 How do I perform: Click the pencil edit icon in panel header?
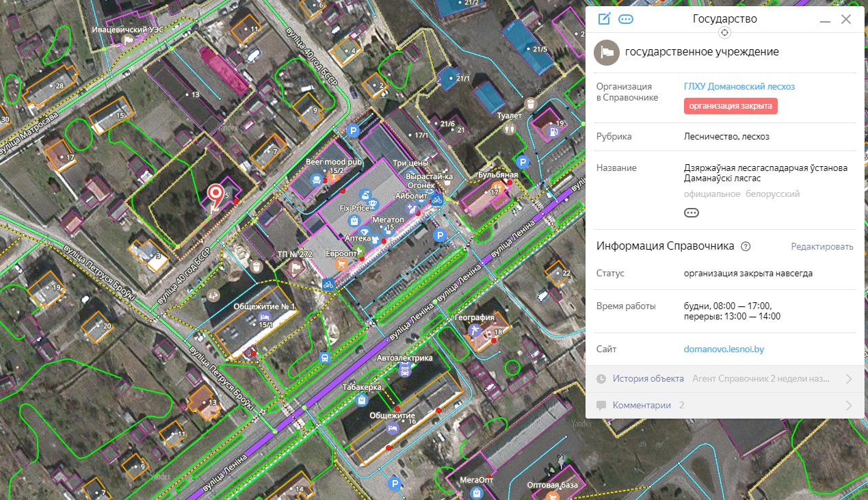pyautogui.click(x=604, y=19)
